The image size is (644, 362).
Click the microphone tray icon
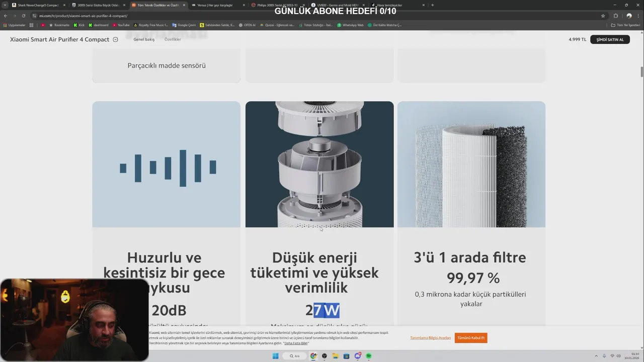pyautogui.click(x=604, y=356)
